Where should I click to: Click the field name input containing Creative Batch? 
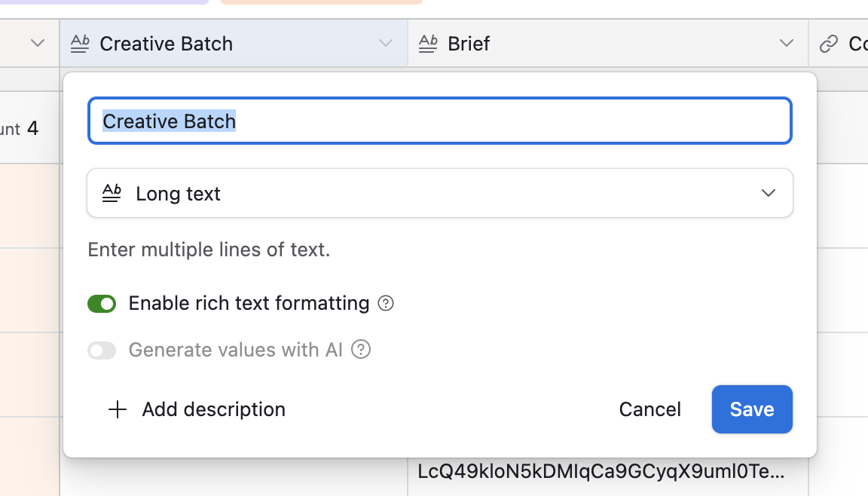pyautogui.click(x=439, y=121)
